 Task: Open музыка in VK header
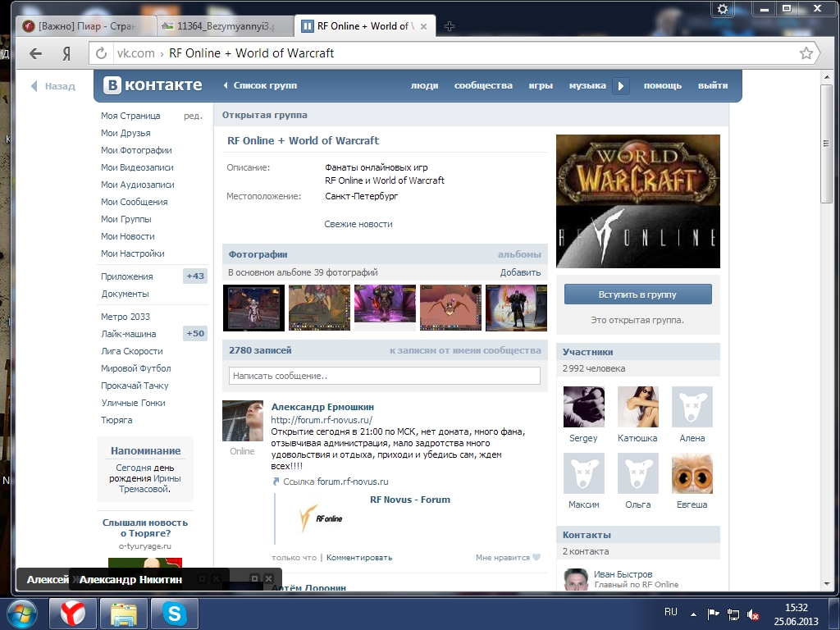(587, 85)
